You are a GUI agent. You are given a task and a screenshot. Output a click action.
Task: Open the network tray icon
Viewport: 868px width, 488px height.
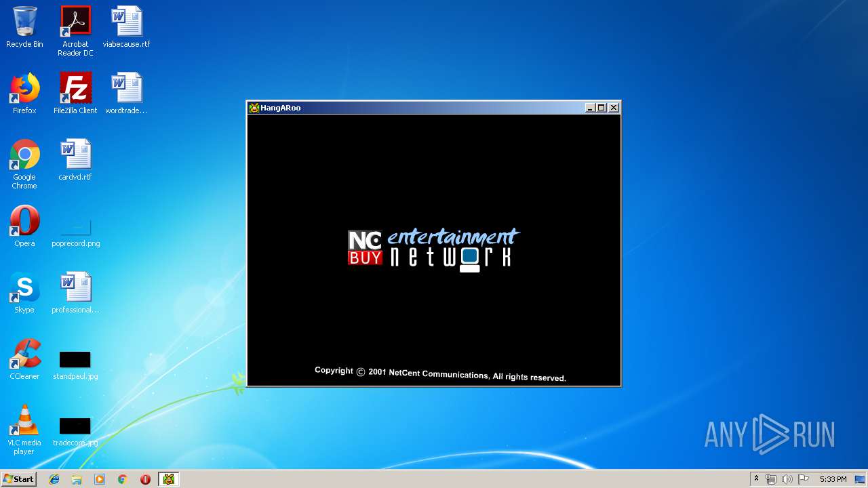point(771,479)
